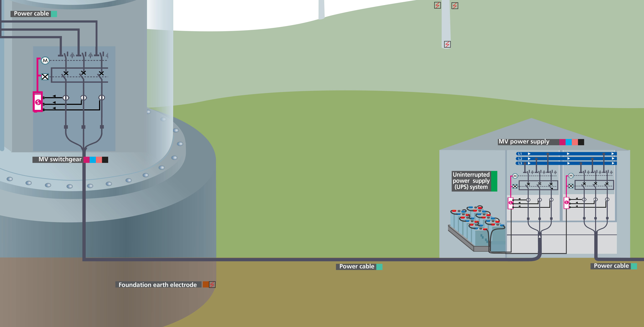Select the M motor icon in the left MV panel
The height and width of the screenshot is (327, 644).
click(x=515, y=176)
